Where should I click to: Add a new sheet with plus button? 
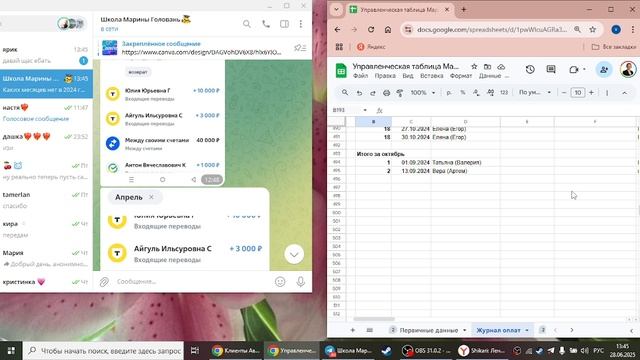[x=352, y=330]
